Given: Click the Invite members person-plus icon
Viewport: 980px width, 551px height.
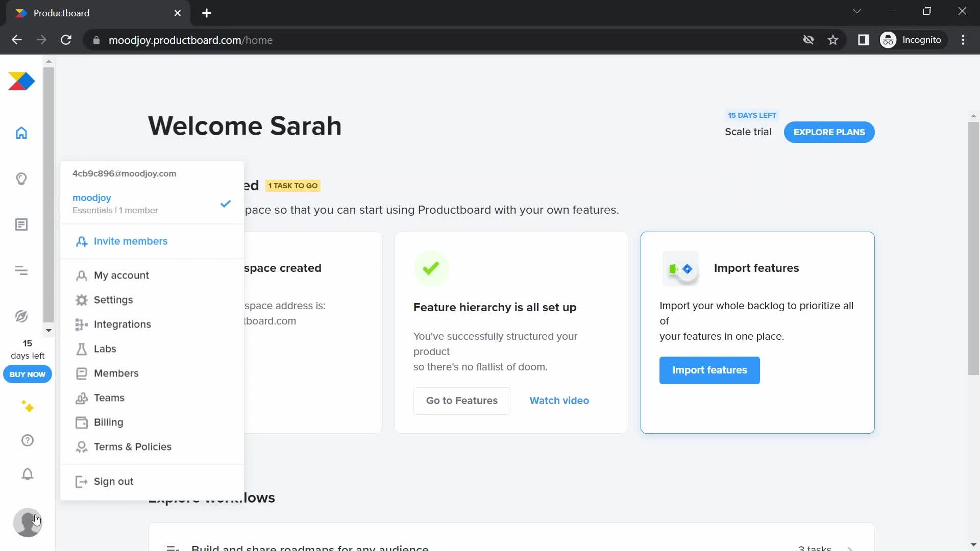Looking at the screenshot, I should pyautogui.click(x=82, y=242).
